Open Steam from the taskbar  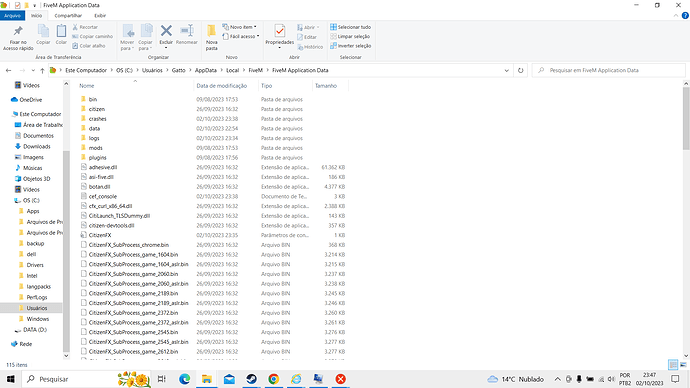point(251,379)
